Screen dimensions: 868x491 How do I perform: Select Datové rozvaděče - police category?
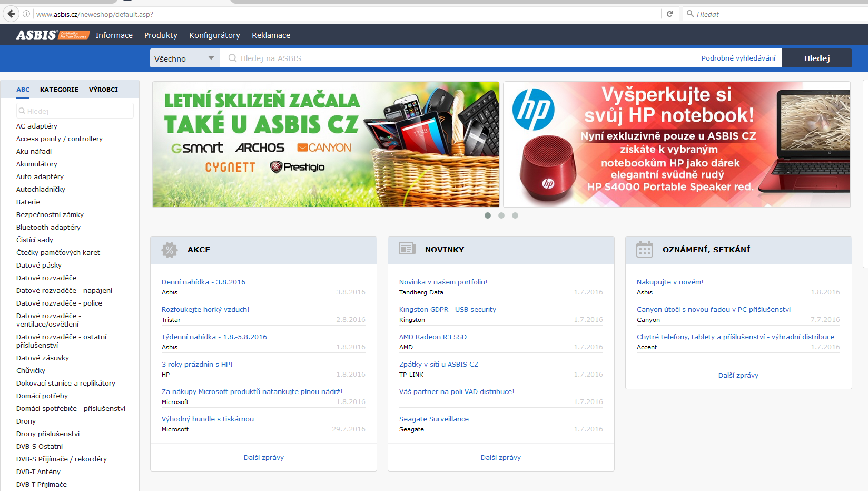(59, 303)
